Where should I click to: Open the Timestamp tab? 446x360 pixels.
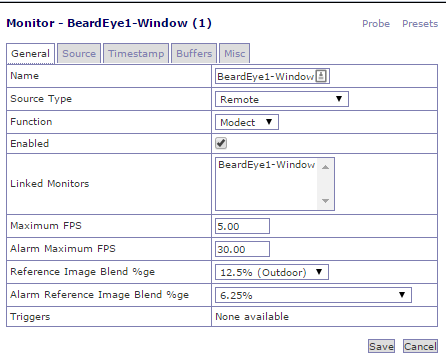(136, 53)
